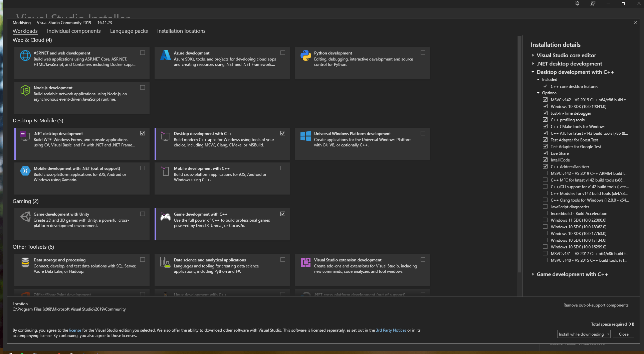Uncheck the IntelliCode optional component
Screen dimensions: 644x354
(x=545, y=160)
